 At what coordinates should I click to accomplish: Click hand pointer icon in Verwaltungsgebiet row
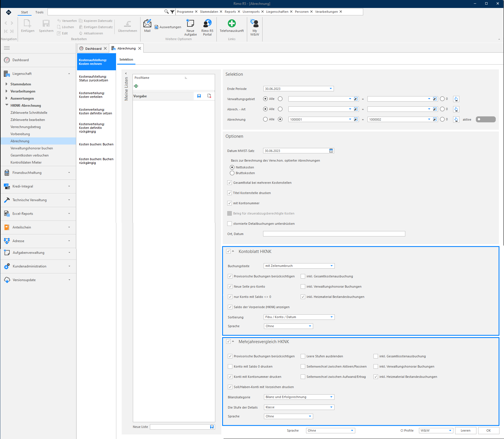coord(456,99)
